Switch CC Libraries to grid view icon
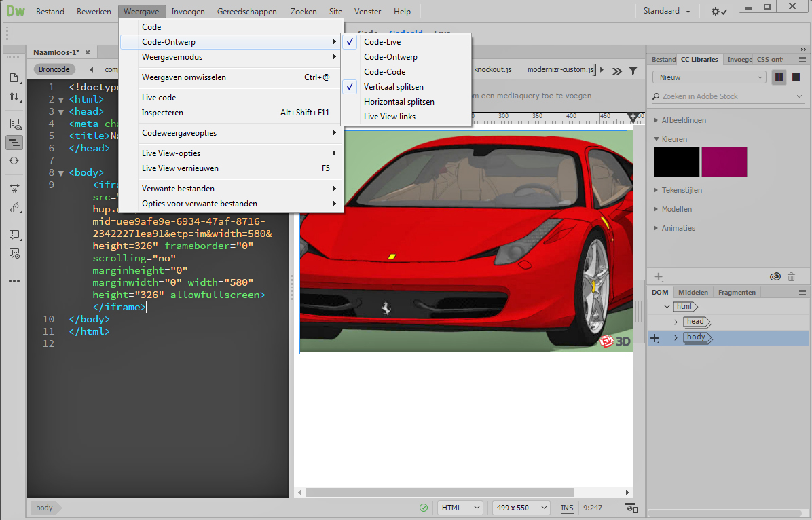 tap(779, 77)
